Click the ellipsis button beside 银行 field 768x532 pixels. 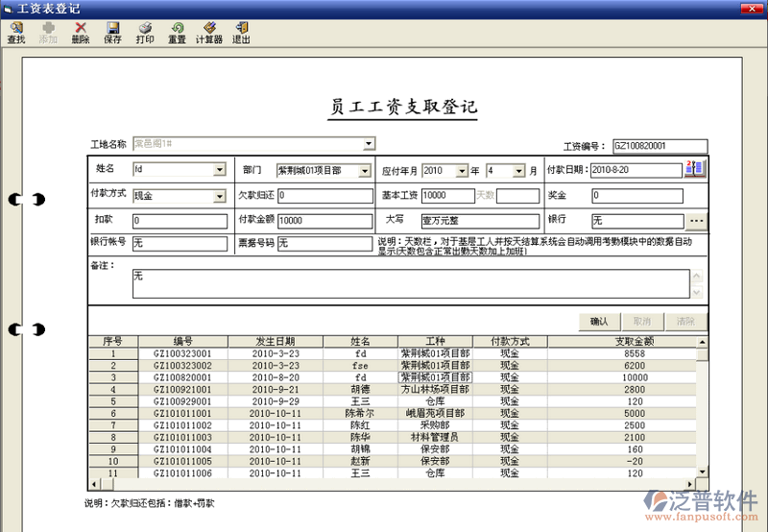697,221
